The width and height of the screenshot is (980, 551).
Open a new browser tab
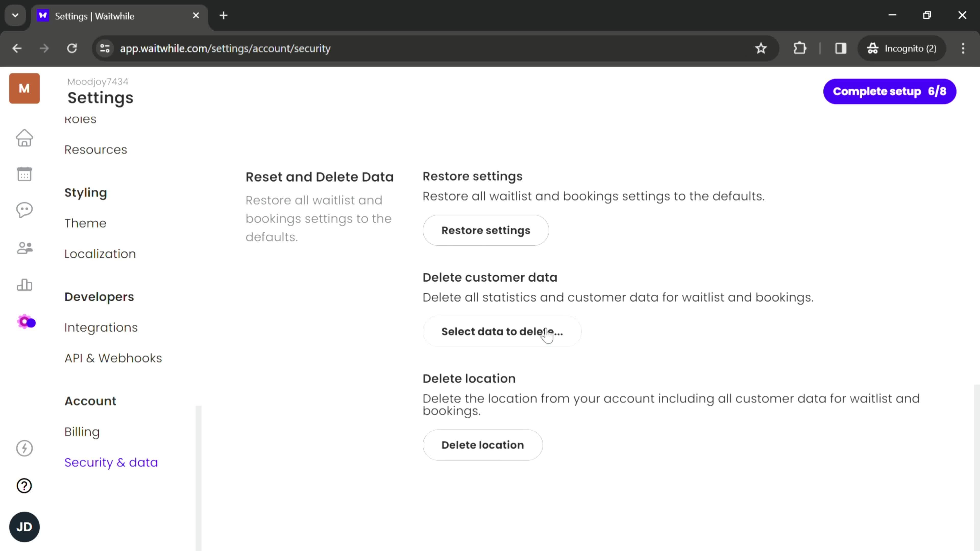tap(224, 16)
